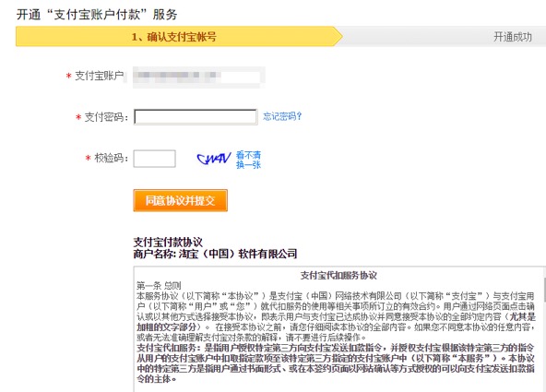Click the agreement box vertical scrollbar

pyautogui.click(x=544, y=328)
